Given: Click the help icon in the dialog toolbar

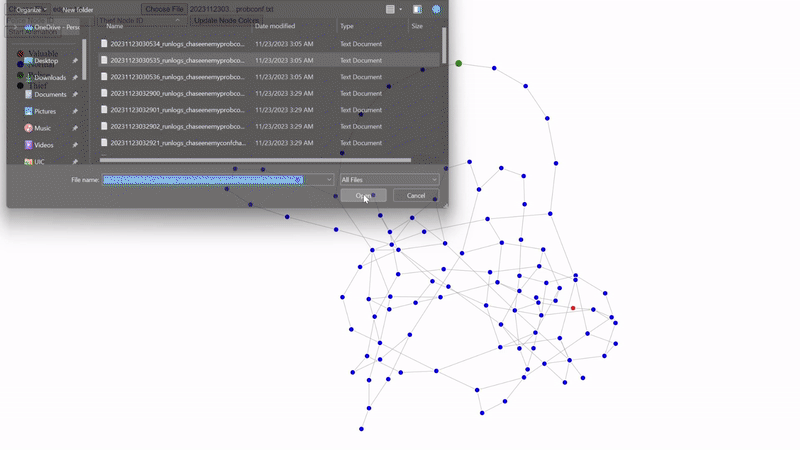Looking at the screenshot, I should point(436,9).
